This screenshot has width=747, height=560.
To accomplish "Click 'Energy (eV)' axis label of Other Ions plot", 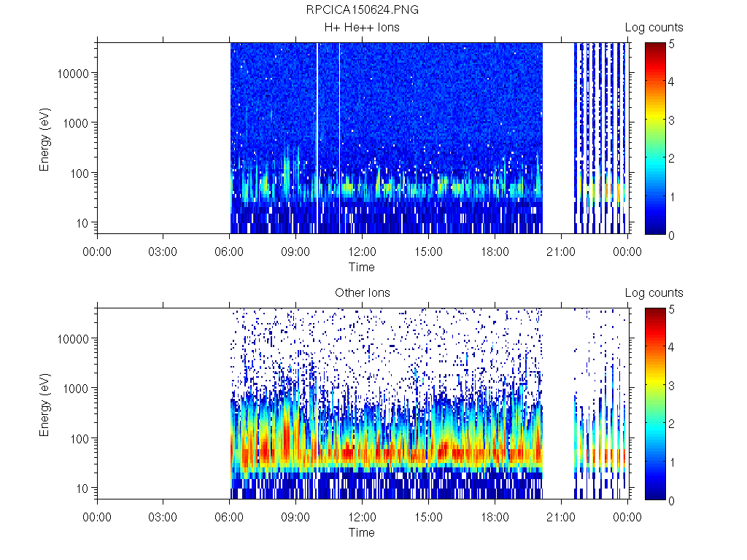I will click(x=44, y=405).
